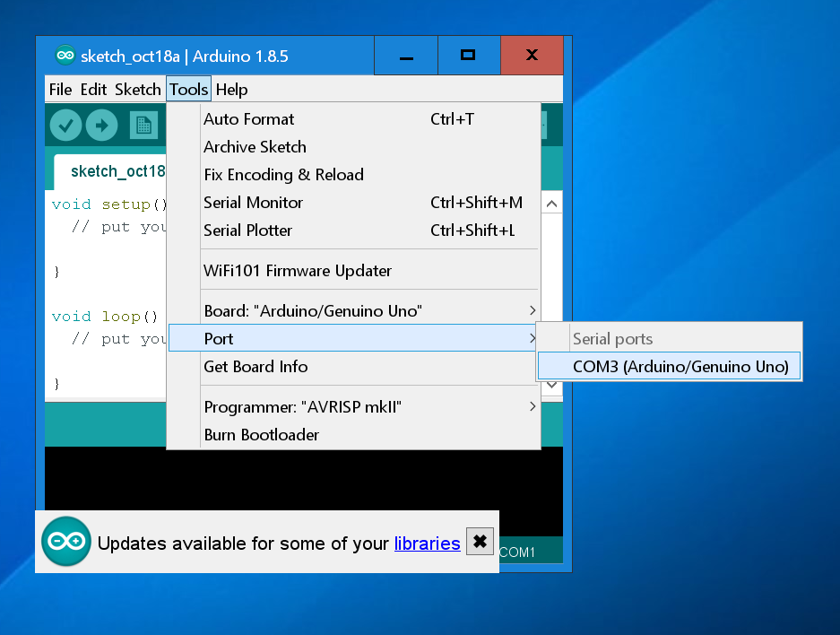Open the Sketch menu in menu bar
The image size is (840, 635).
(x=137, y=90)
